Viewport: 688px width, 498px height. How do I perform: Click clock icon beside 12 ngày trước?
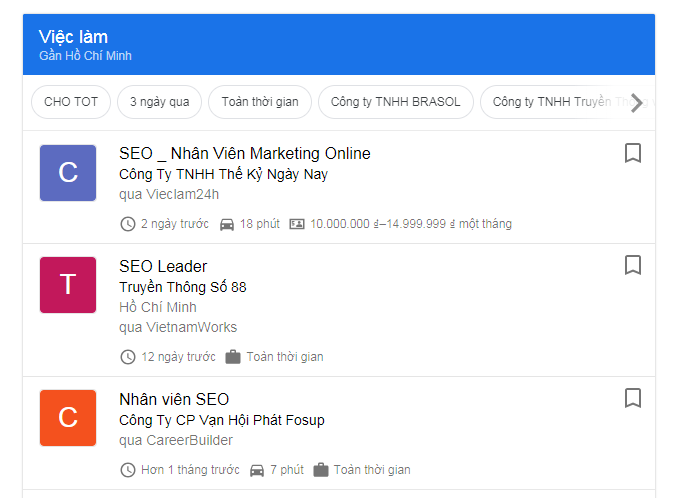pyautogui.click(x=128, y=357)
